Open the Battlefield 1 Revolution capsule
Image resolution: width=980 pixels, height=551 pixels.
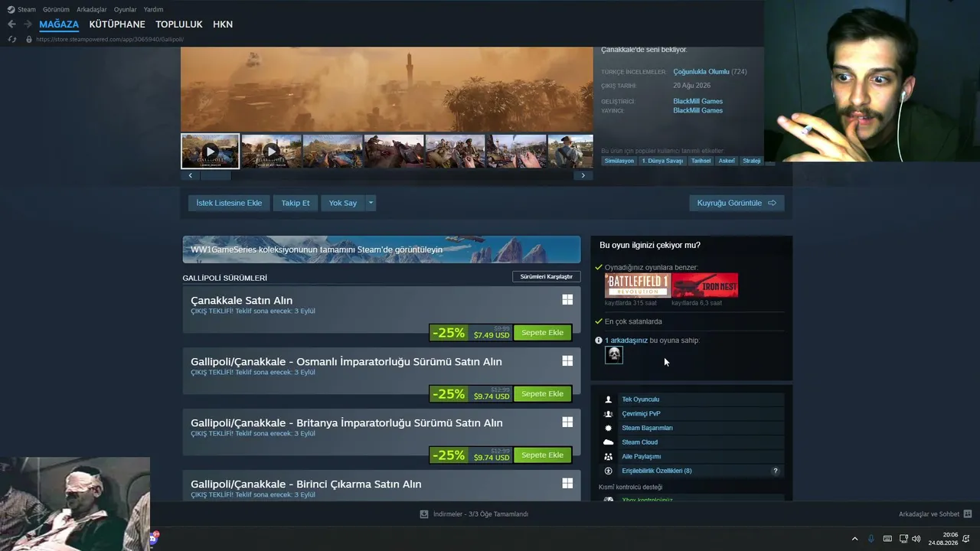point(637,285)
